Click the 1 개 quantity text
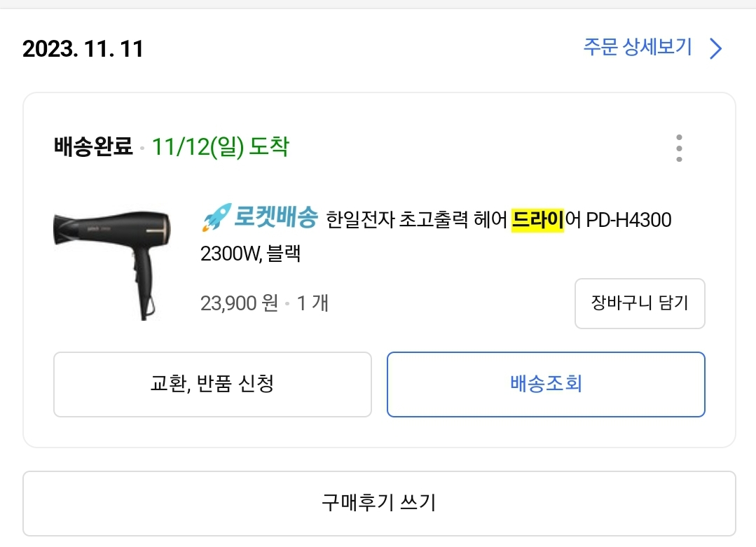Screen dimensions: 756x547 pyautogui.click(x=312, y=303)
